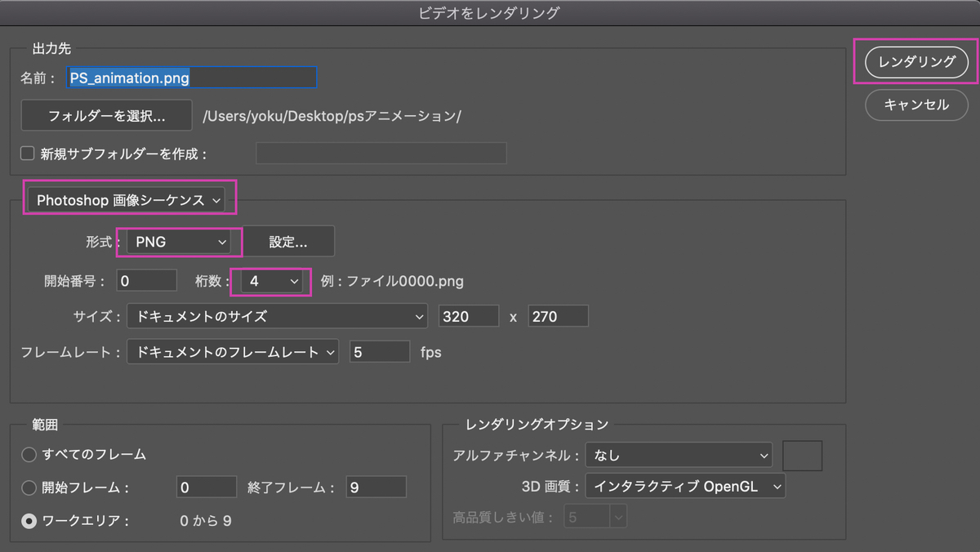
Task: Open the フレームレート dropdown
Action: point(232,351)
